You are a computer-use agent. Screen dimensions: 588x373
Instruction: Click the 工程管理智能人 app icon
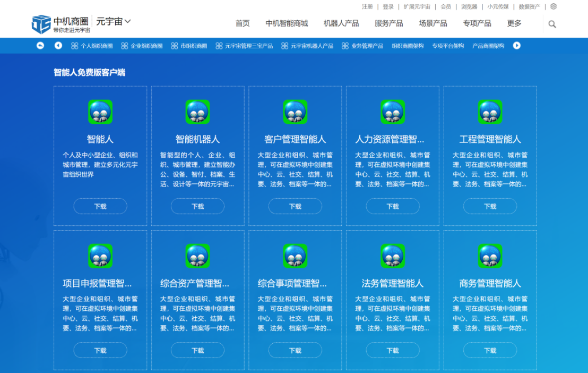(x=490, y=112)
